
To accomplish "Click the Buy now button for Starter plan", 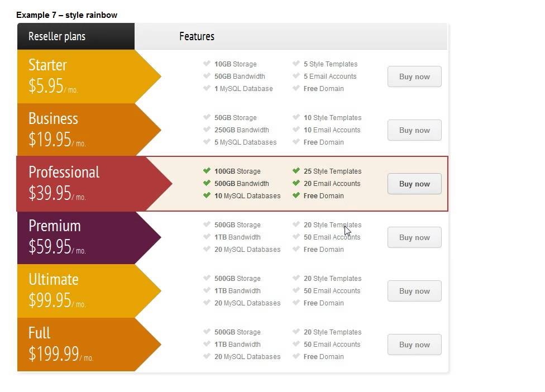I will point(414,77).
